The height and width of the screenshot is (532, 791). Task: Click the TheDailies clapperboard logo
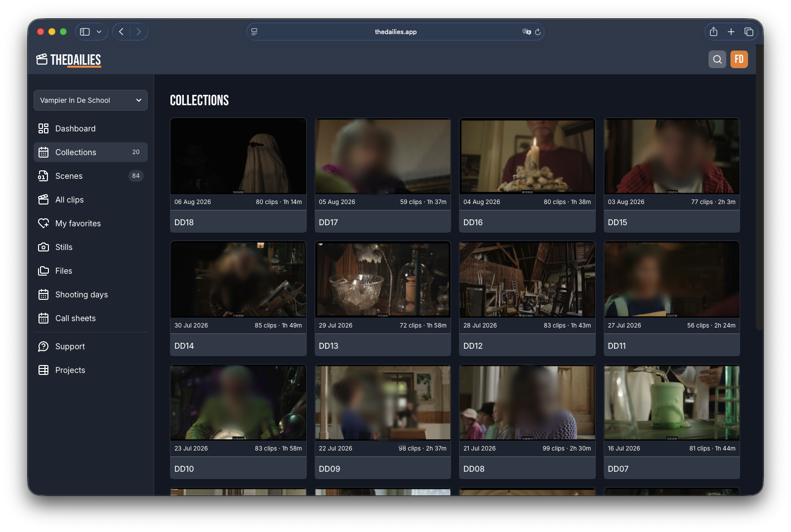coord(69,60)
